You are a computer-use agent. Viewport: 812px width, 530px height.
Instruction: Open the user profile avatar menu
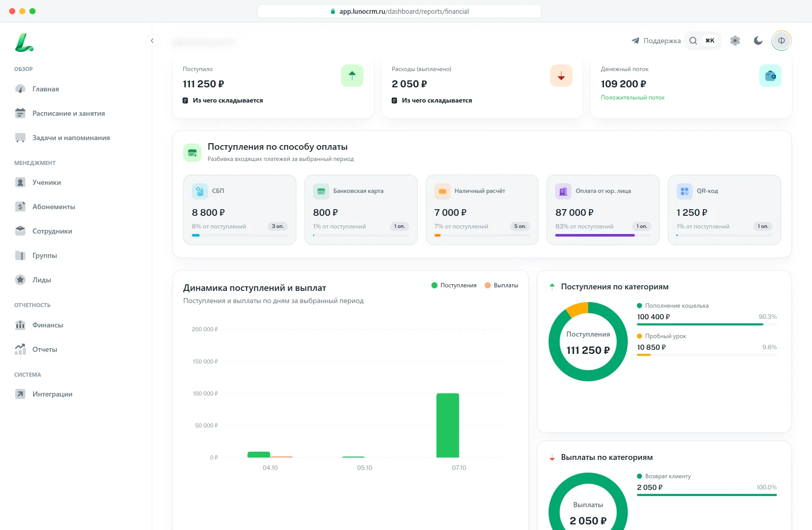pos(782,41)
